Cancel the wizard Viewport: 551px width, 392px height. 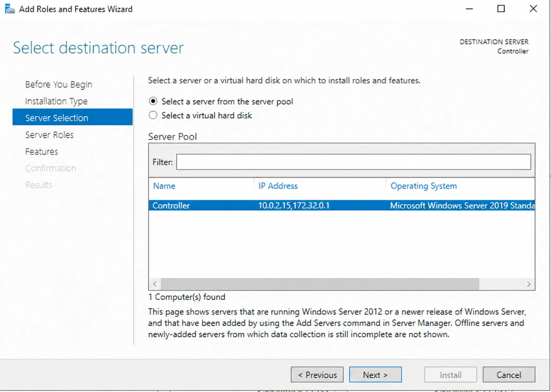(509, 375)
